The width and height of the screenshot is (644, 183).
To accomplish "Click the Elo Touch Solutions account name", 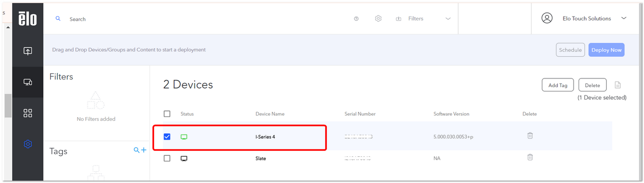I will pos(587,19).
